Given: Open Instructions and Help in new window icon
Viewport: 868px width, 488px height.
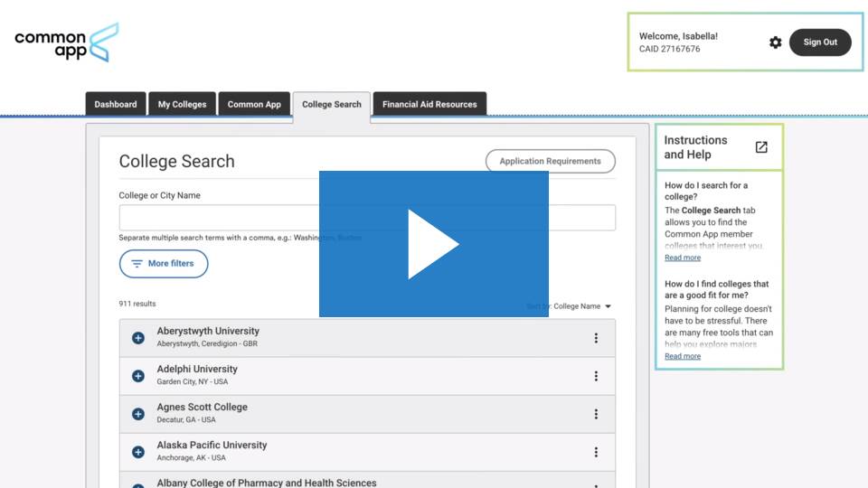Looking at the screenshot, I should point(761,147).
